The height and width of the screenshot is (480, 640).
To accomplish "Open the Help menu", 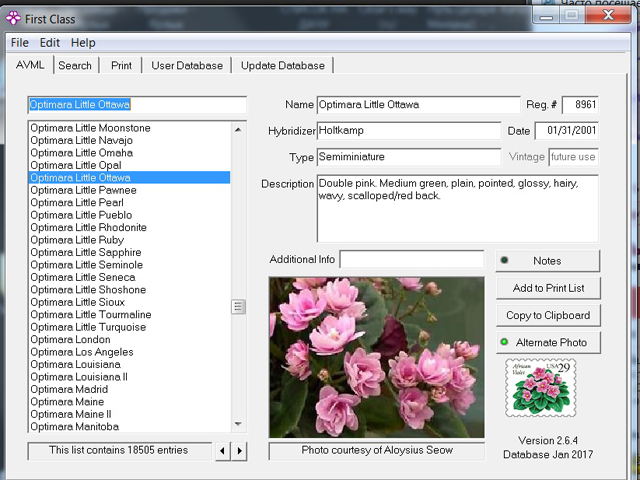I will tap(83, 42).
